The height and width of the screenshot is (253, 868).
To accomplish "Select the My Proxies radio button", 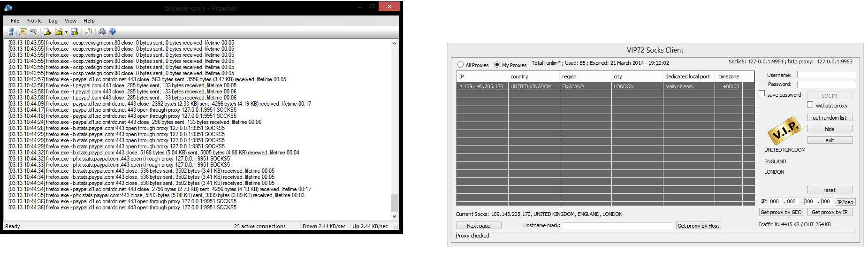I will (497, 65).
